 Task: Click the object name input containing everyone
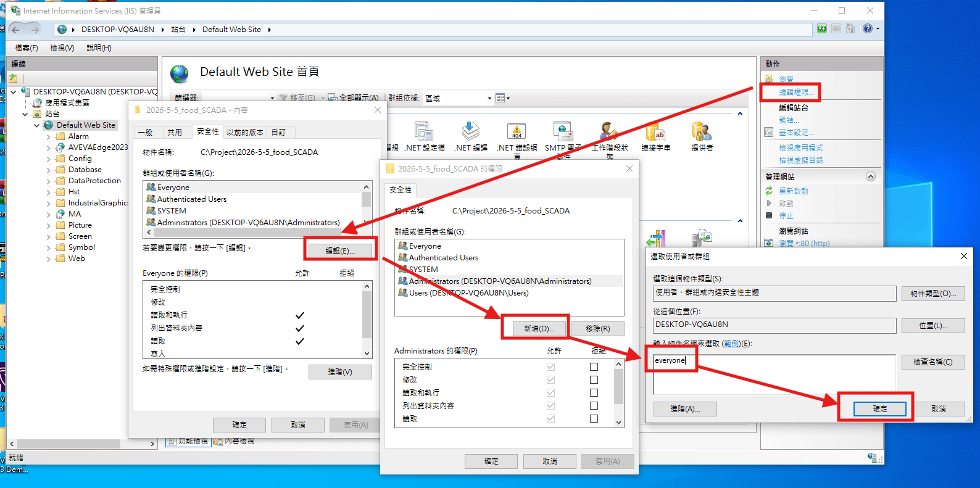(x=774, y=374)
